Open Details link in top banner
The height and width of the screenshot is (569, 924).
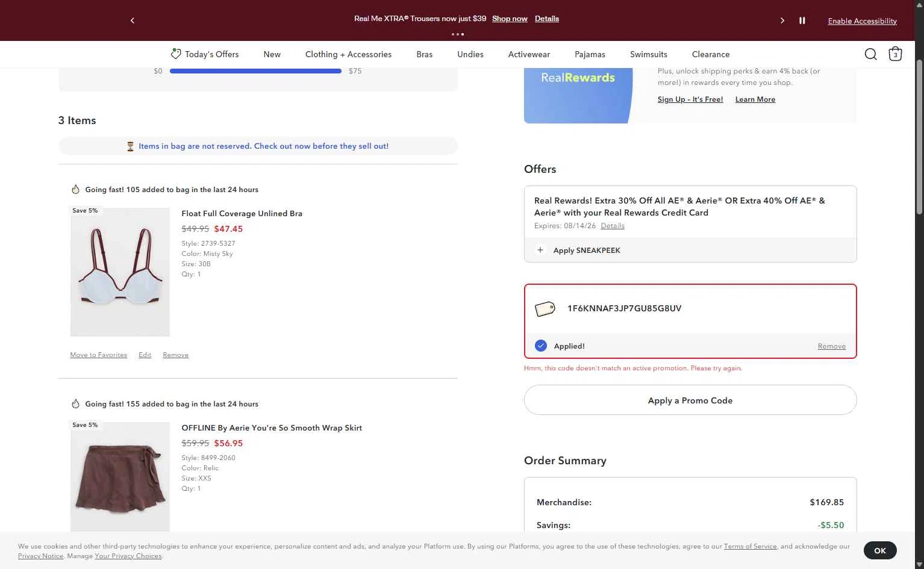pos(547,19)
